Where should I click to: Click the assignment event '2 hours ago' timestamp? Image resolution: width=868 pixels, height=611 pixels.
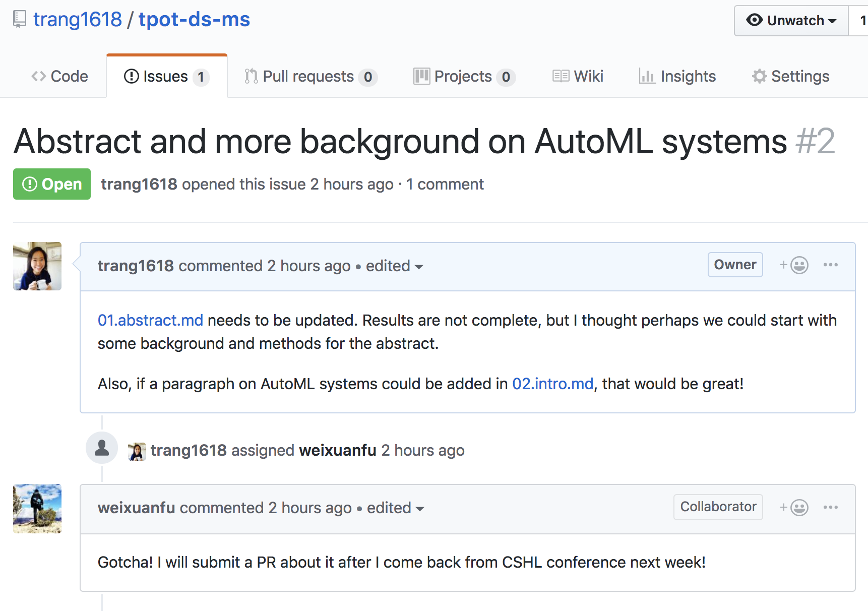423,450
